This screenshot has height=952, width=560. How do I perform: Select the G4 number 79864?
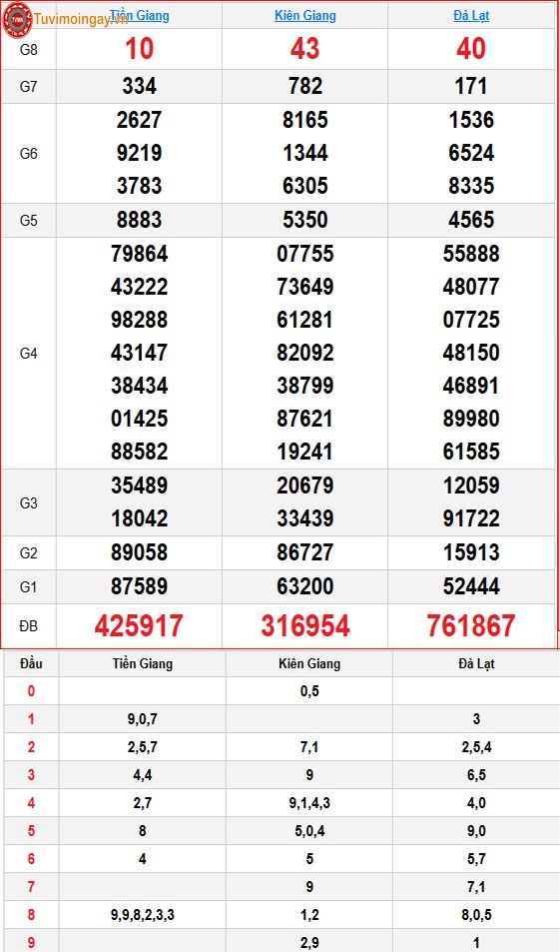(x=140, y=254)
